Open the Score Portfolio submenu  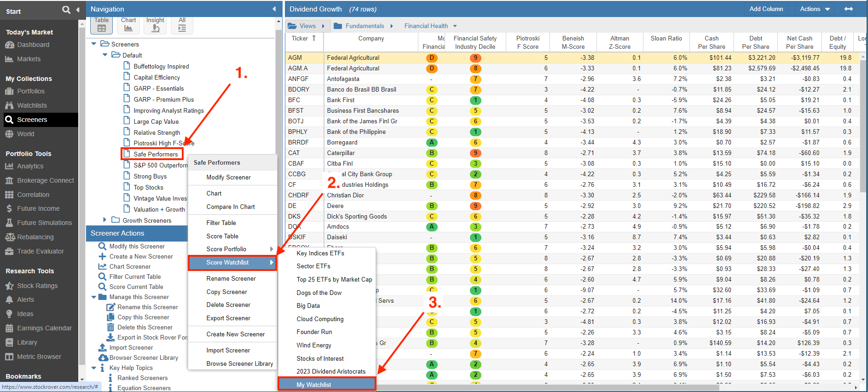click(x=232, y=249)
